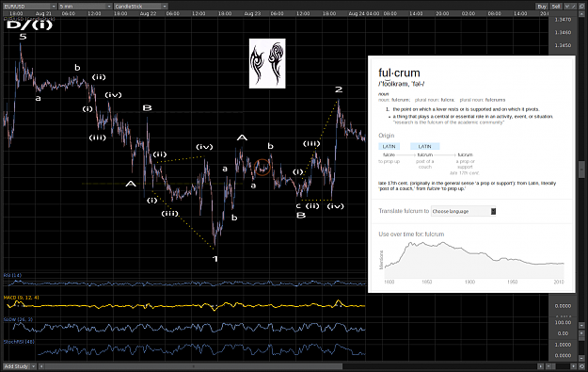The width and height of the screenshot is (588, 372).
Task: Click the zoom out minus button at bottom right
Action: (548, 366)
